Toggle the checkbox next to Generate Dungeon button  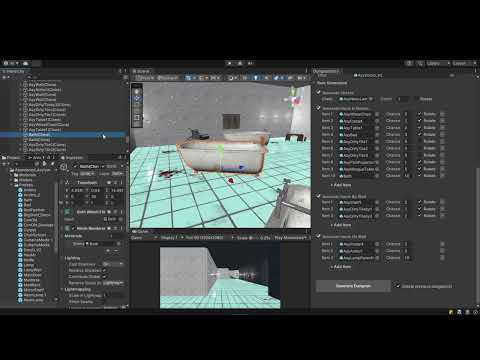coord(397,286)
